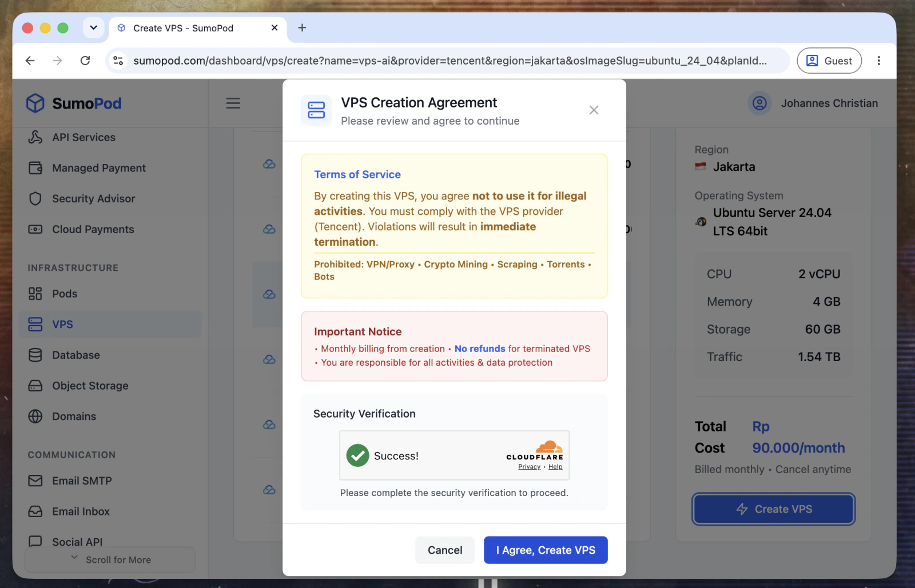This screenshot has width=915, height=588.
Task: Click the Domains globe icon
Action: [35, 417]
